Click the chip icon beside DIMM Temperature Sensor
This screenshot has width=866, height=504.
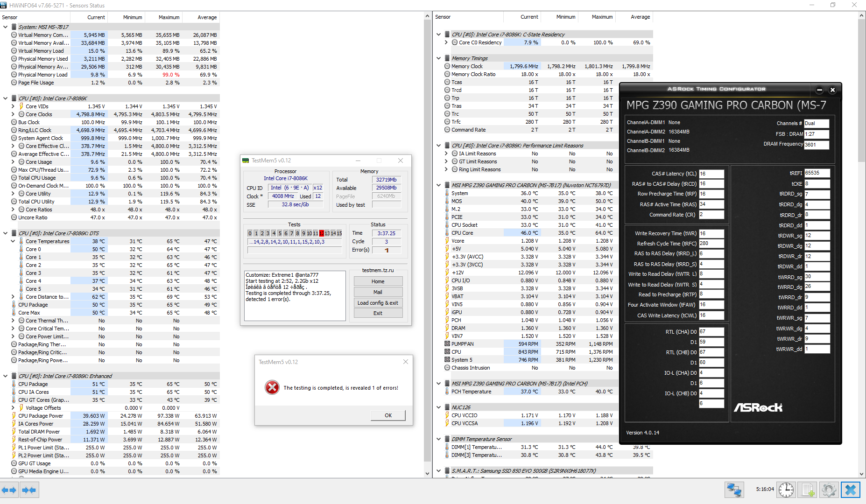click(447, 439)
